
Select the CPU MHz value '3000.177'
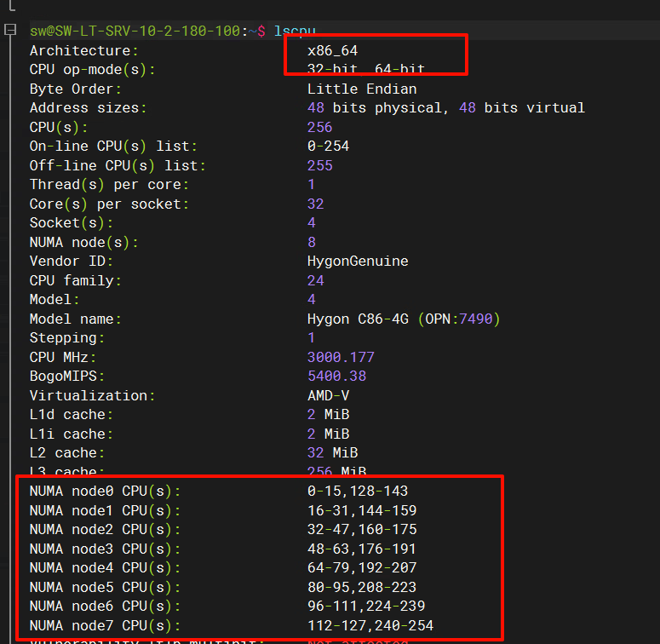(341, 358)
